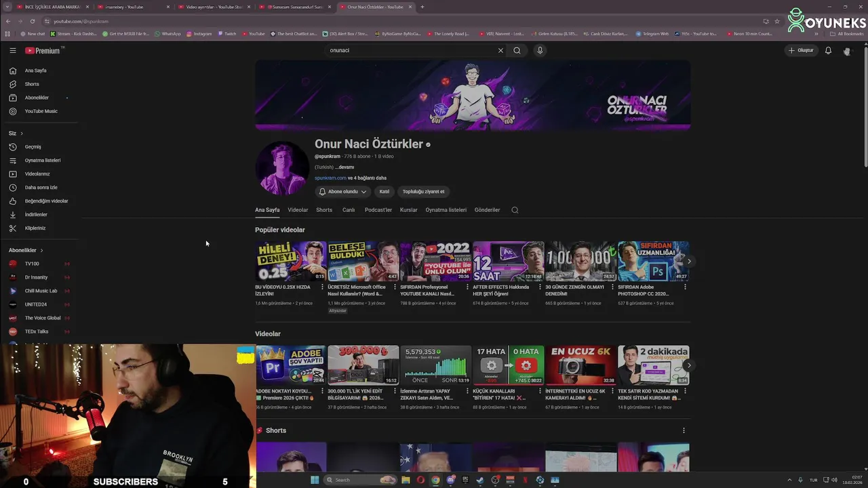Switch to the Kurslar tab
This screenshot has width=868, height=488.
coord(409,210)
